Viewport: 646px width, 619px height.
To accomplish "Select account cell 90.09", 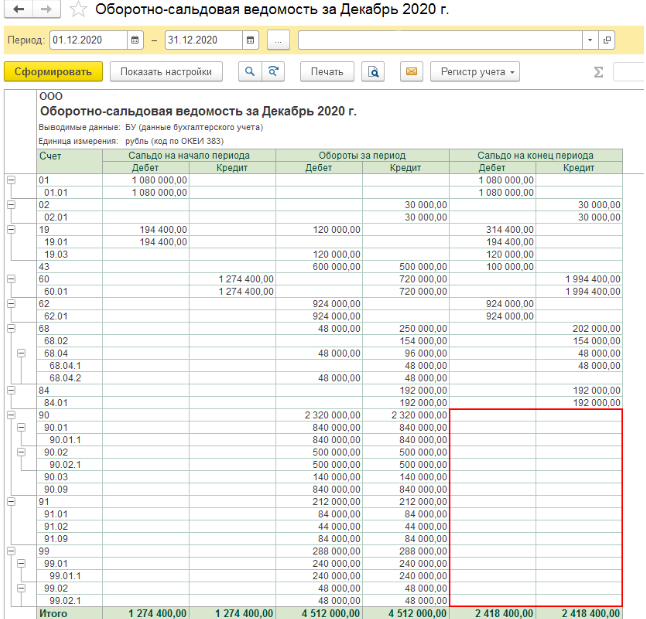I will (x=70, y=489).
